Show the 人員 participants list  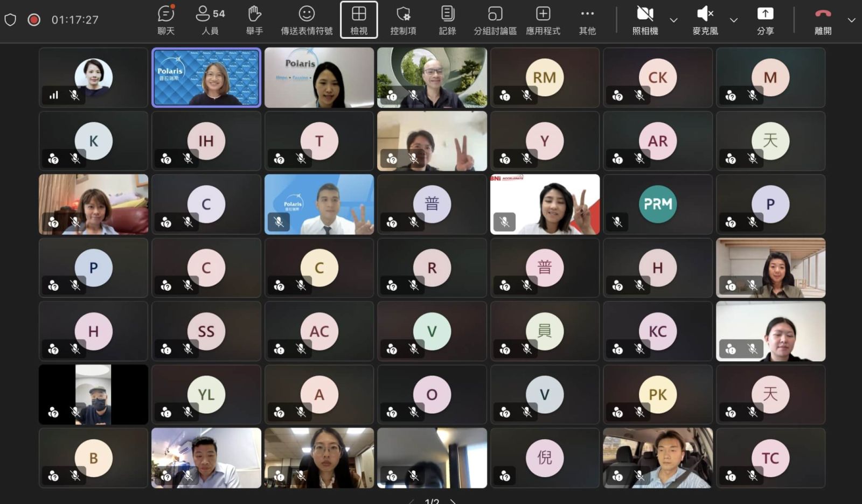pyautogui.click(x=210, y=20)
